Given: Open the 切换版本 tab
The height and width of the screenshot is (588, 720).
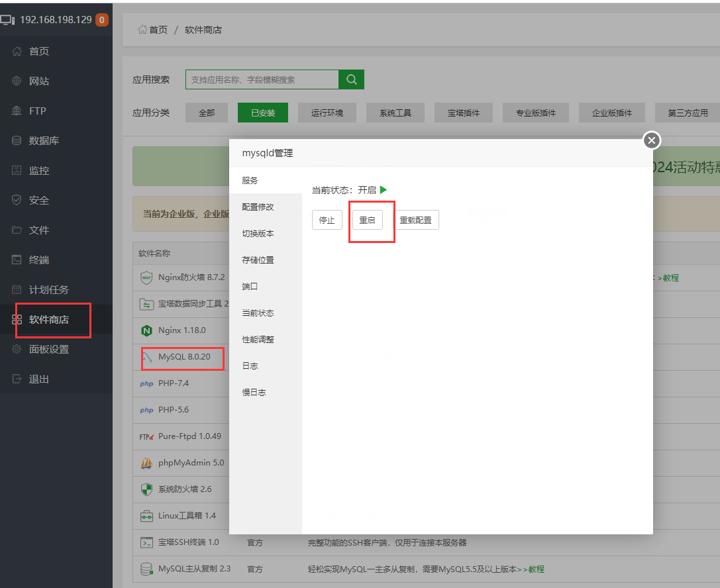Looking at the screenshot, I should tap(266, 234).
